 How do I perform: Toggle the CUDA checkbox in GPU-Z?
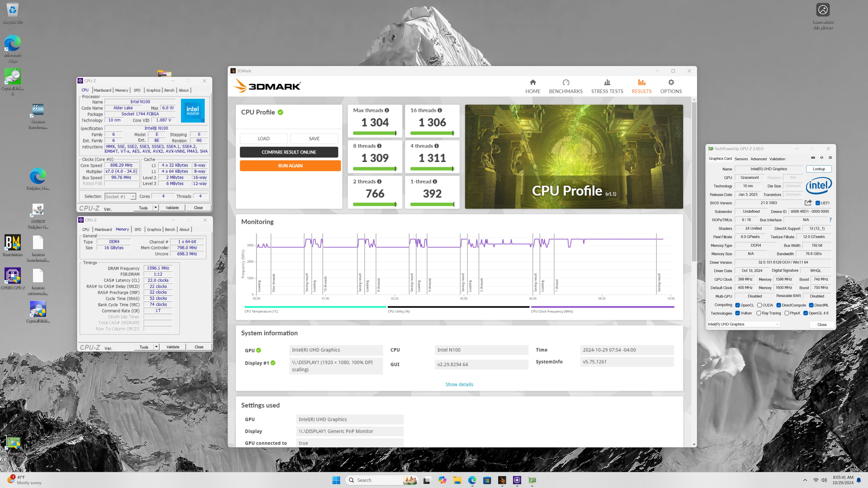pyautogui.click(x=759, y=305)
